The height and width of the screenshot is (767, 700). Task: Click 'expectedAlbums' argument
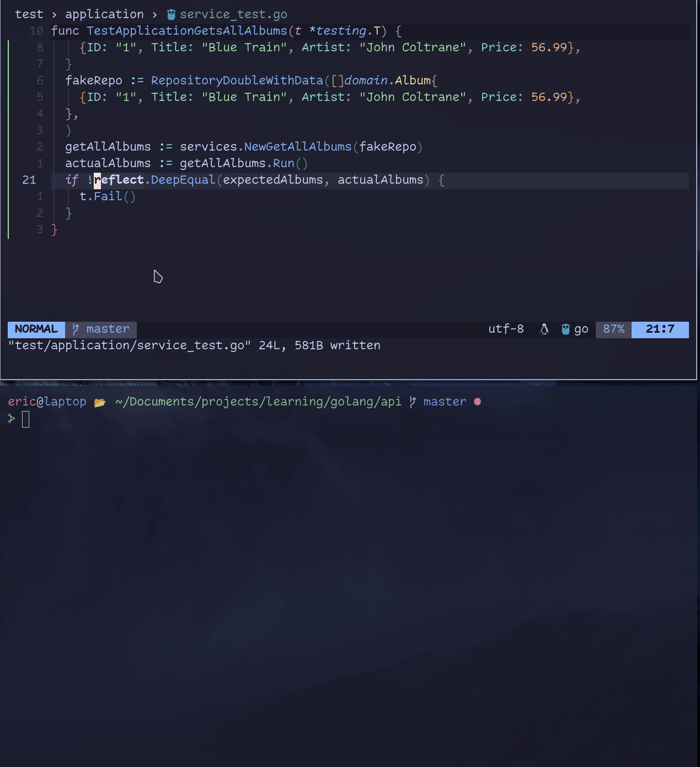tap(273, 180)
